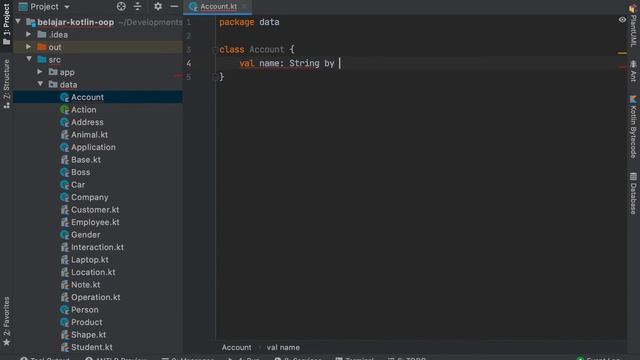Click the Application class icon
This screenshot has height=360, width=640.
pyautogui.click(x=64, y=147)
